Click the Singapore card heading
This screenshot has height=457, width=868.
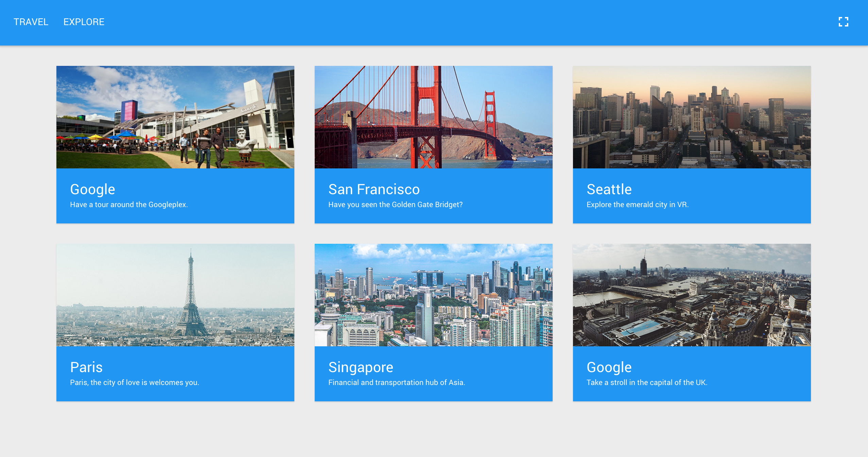point(361,367)
